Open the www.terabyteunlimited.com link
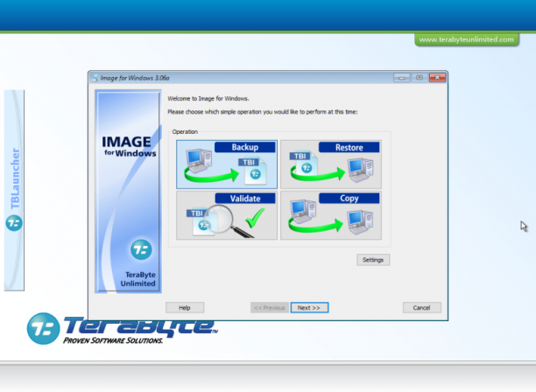536x392 pixels. pyautogui.click(x=467, y=39)
